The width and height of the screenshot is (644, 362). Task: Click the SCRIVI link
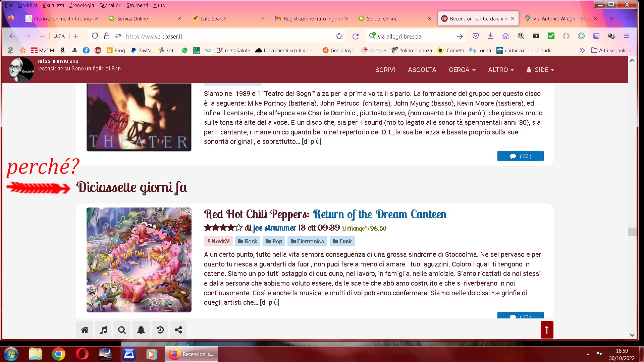[385, 70]
